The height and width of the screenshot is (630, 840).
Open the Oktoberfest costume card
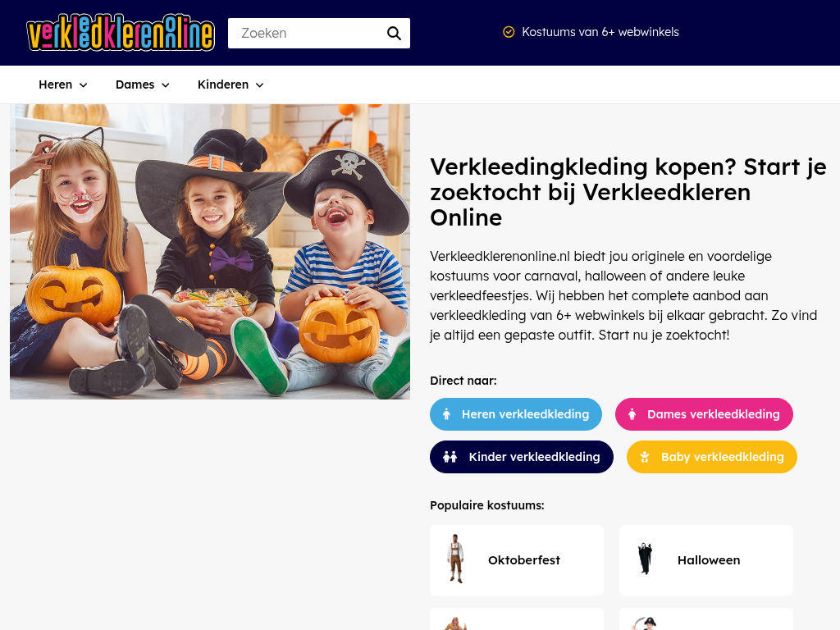pyautogui.click(x=517, y=560)
